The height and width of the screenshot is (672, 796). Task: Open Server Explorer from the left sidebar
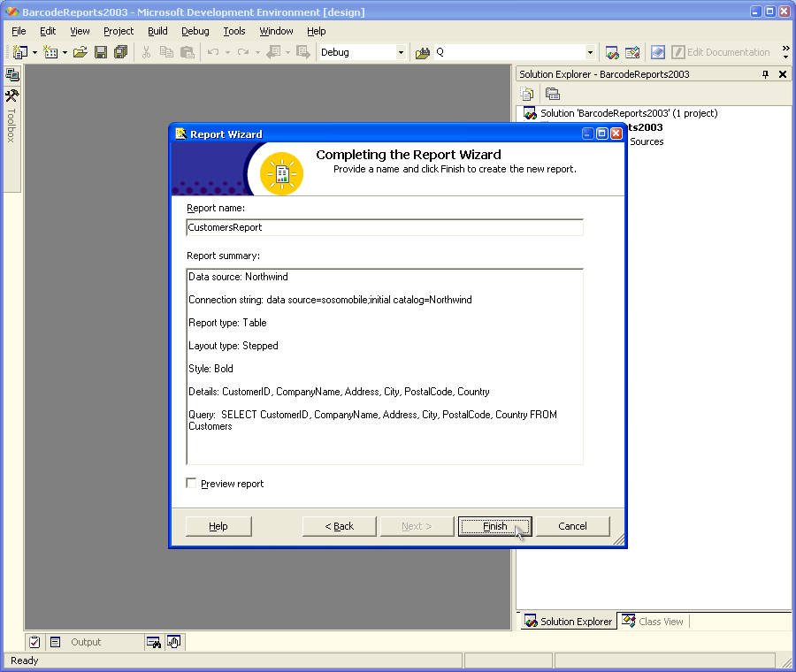pos(12,75)
